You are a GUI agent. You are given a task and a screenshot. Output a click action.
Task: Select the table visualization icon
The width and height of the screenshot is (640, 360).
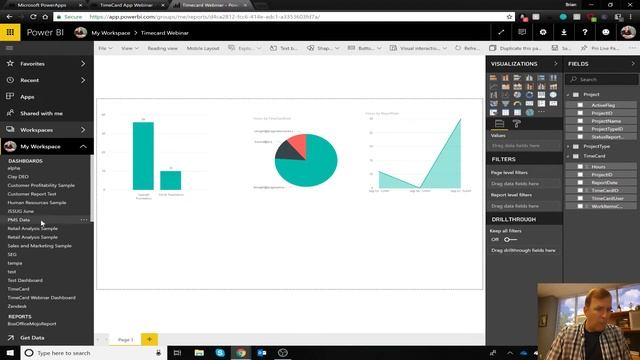pos(505,112)
